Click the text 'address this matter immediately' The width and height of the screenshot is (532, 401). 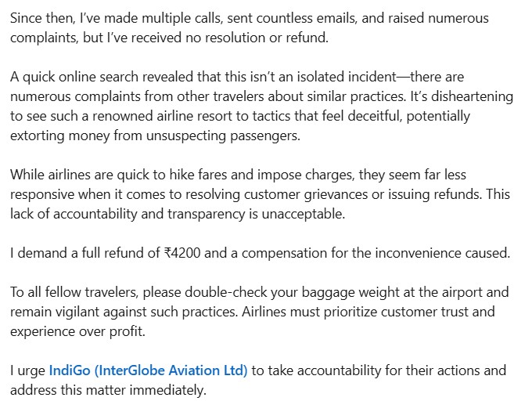point(108,390)
